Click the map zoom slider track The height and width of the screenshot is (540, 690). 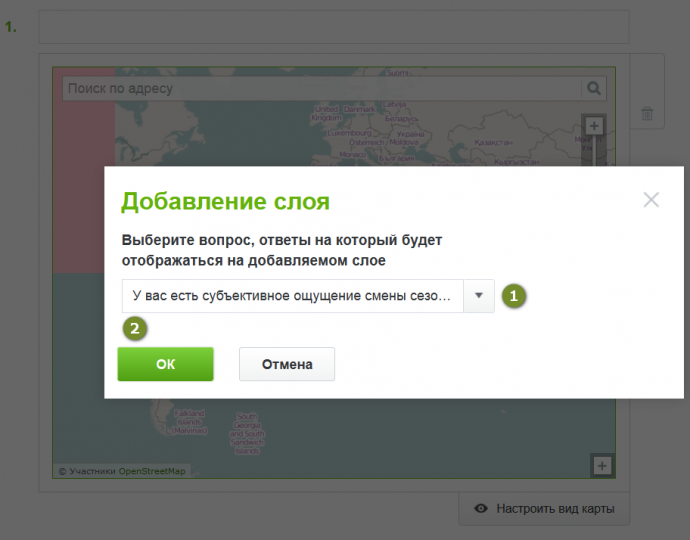tap(594, 150)
